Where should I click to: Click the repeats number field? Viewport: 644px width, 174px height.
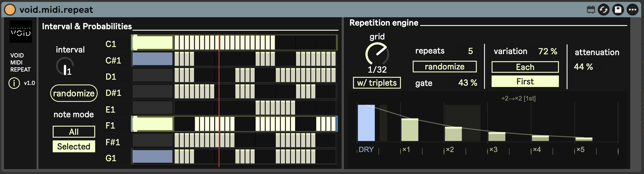point(470,51)
